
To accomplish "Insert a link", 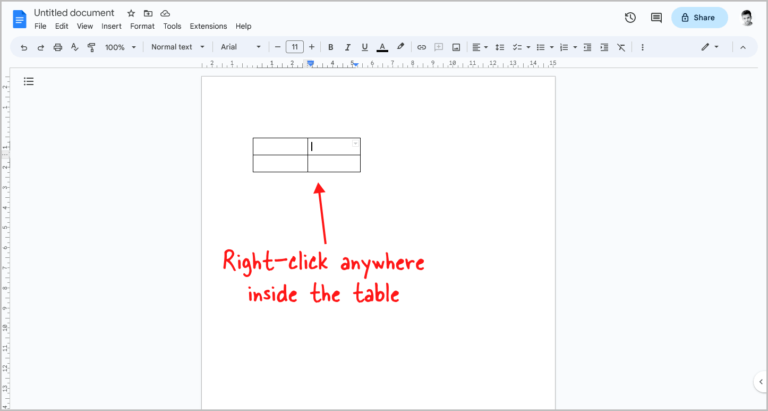I will pyautogui.click(x=421, y=48).
